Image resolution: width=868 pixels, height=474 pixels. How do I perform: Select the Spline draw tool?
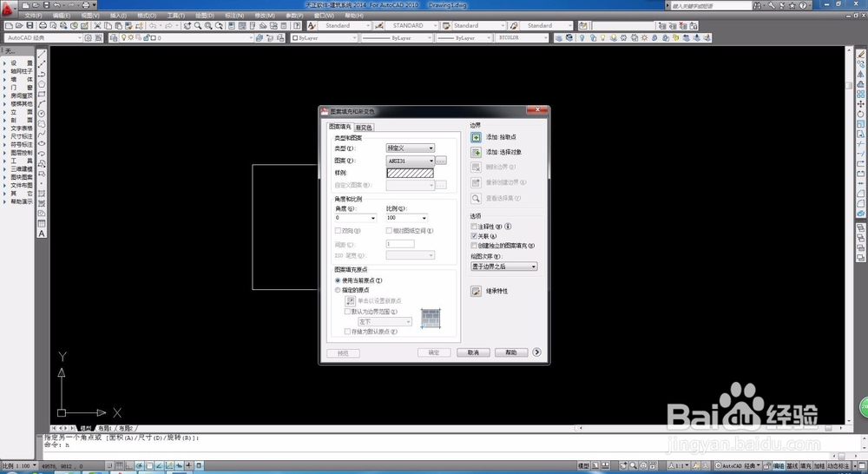(x=42, y=134)
